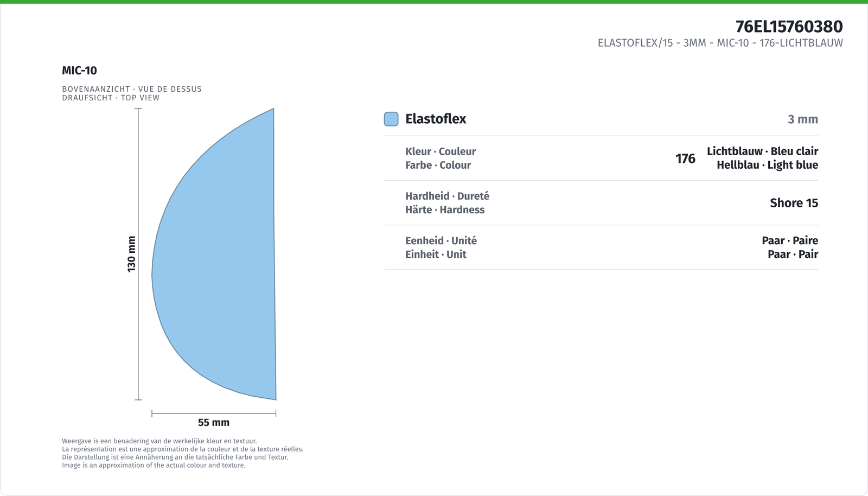Click the French disclaimer starting La représentation
The height and width of the screenshot is (496, 868).
[183, 449]
